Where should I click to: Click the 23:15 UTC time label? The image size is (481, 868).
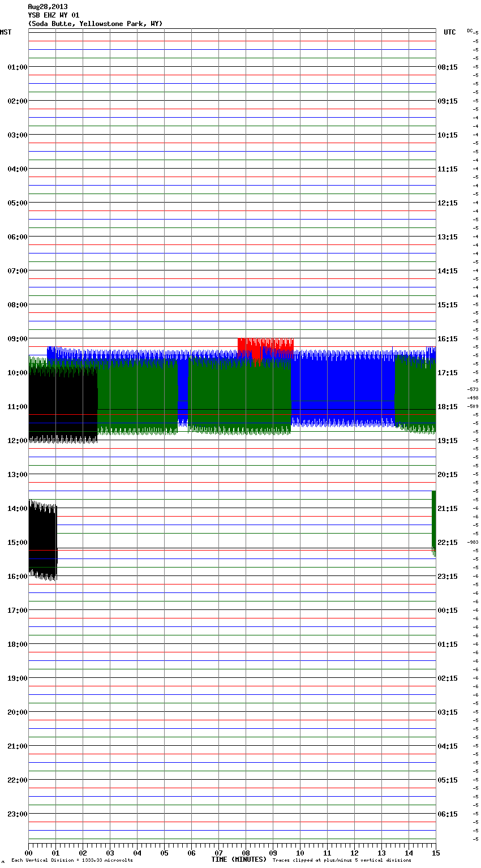coord(448,577)
